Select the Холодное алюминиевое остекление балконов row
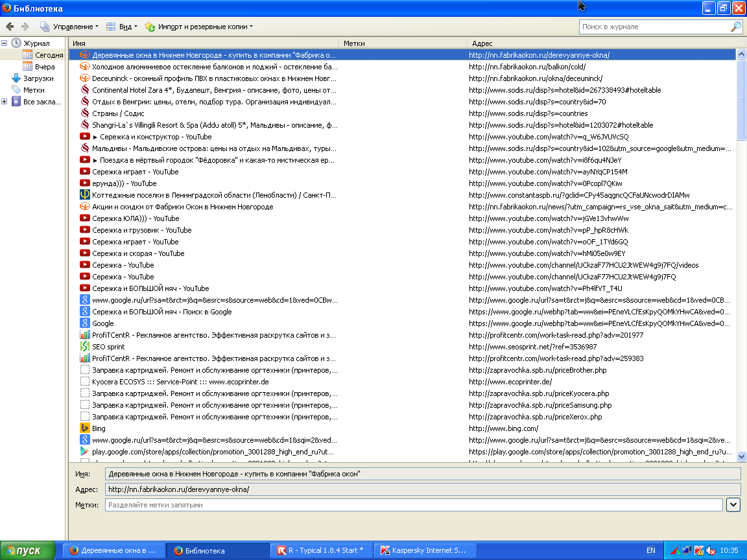Screen dimensions: 747x560 coord(402,67)
